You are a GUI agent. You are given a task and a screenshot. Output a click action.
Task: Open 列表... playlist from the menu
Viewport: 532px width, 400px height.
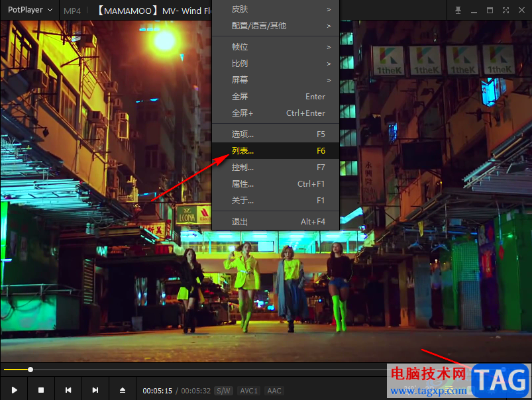(276, 151)
